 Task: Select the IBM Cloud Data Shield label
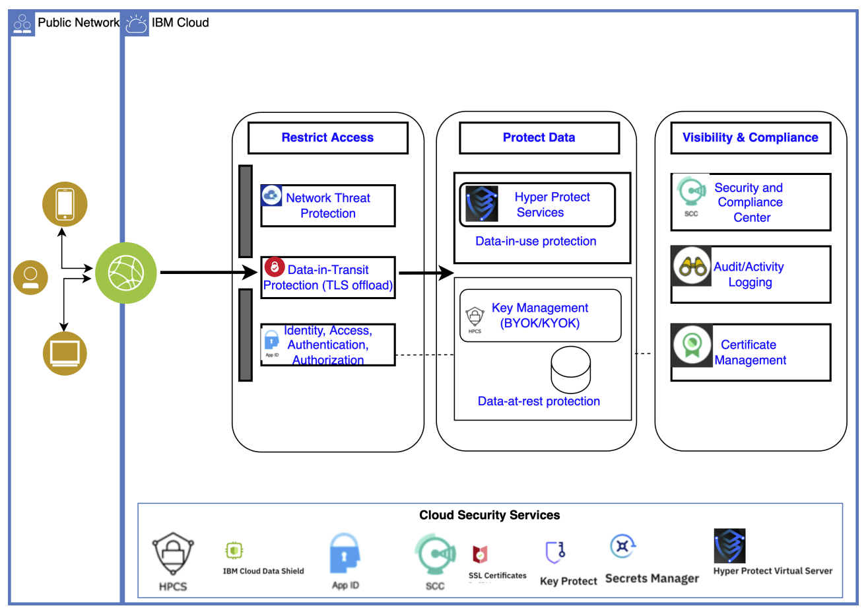click(x=263, y=571)
